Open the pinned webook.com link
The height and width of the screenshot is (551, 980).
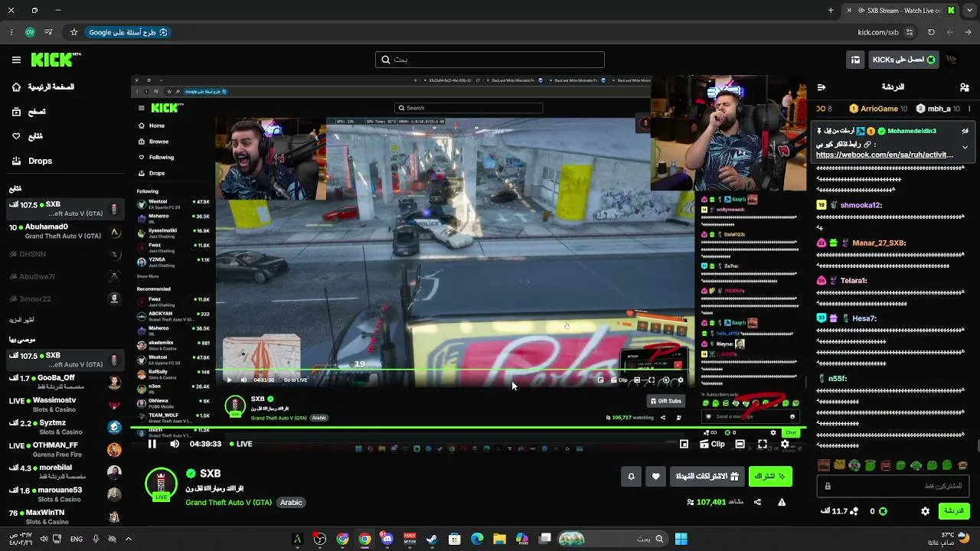point(884,155)
